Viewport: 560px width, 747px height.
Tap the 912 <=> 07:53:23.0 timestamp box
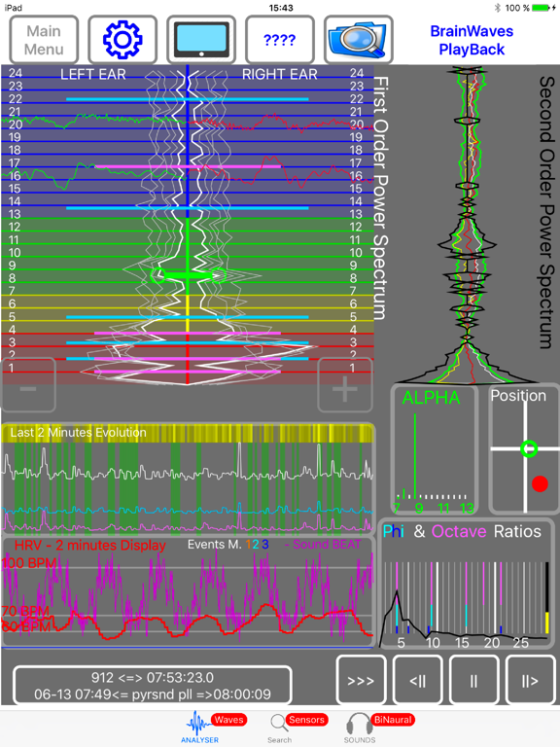[153, 685]
